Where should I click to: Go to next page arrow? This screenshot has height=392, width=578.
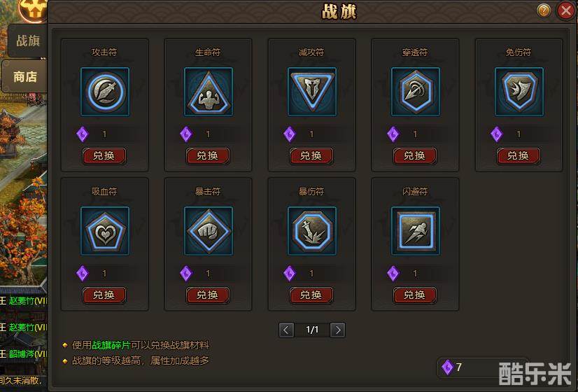(338, 330)
